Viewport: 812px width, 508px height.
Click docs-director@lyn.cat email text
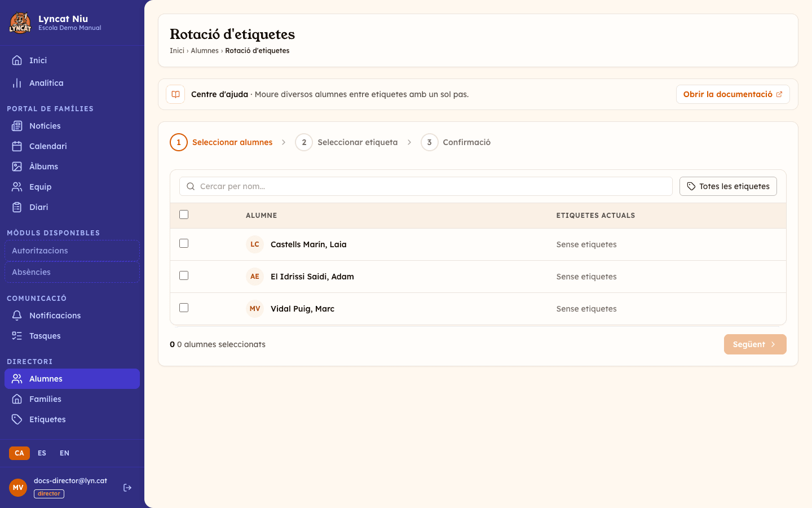(70, 481)
